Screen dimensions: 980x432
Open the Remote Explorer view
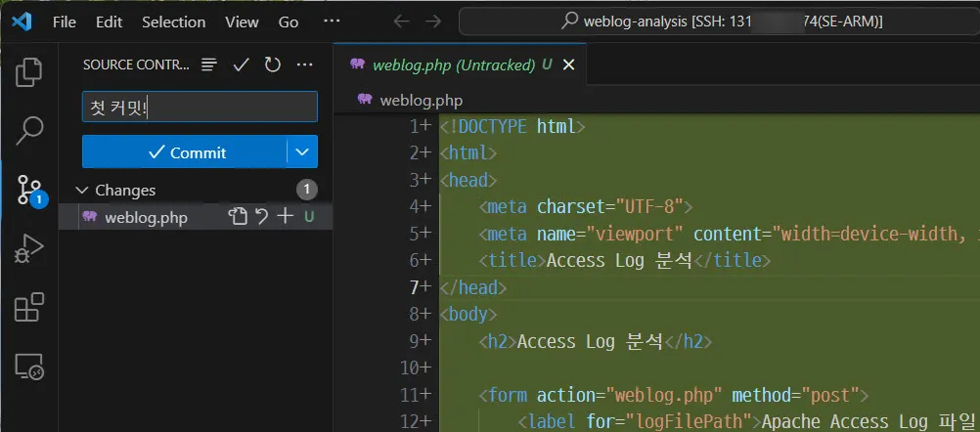[28, 366]
